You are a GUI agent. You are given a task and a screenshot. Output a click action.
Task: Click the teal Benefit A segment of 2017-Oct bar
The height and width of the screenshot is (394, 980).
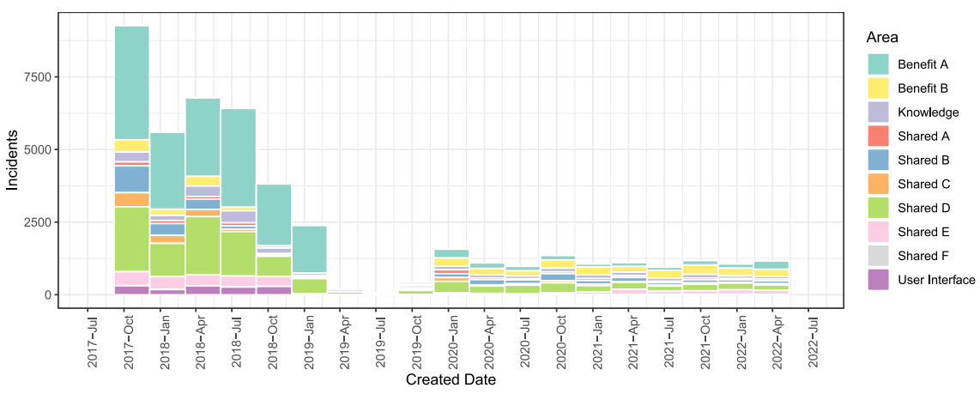(x=132, y=82)
